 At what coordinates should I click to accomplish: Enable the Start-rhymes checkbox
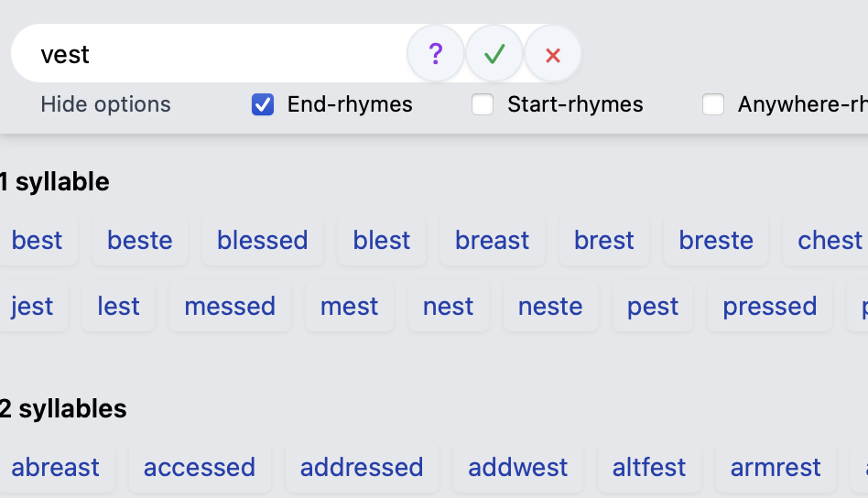tap(483, 105)
